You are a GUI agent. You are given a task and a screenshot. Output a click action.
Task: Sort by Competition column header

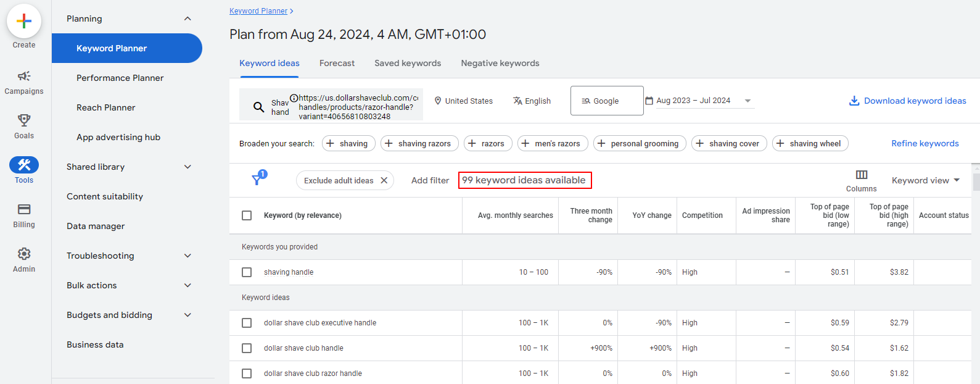pos(702,215)
